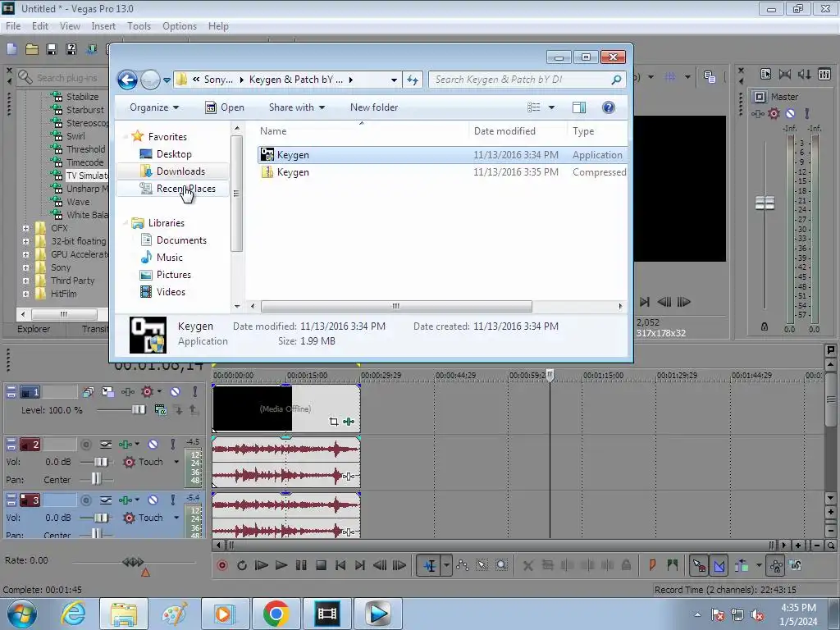This screenshot has width=840, height=630.
Task: Select the Selection Edit tool
Action: coord(482,565)
